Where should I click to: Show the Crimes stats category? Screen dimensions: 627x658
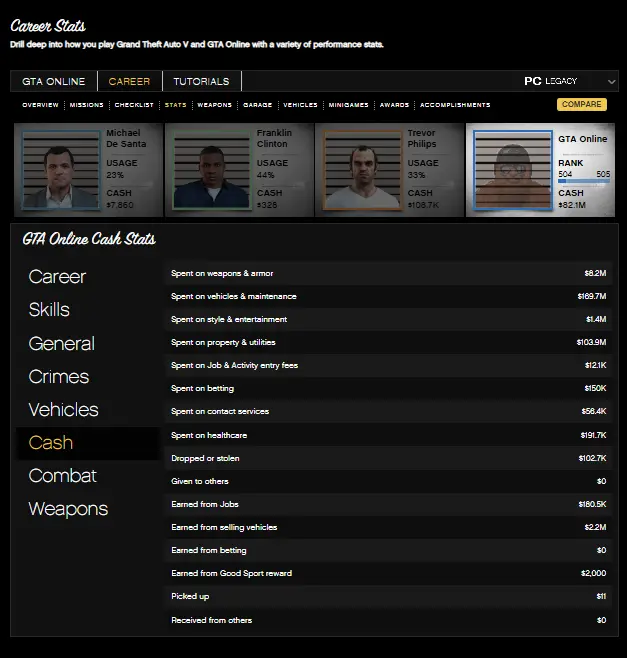(x=59, y=376)
